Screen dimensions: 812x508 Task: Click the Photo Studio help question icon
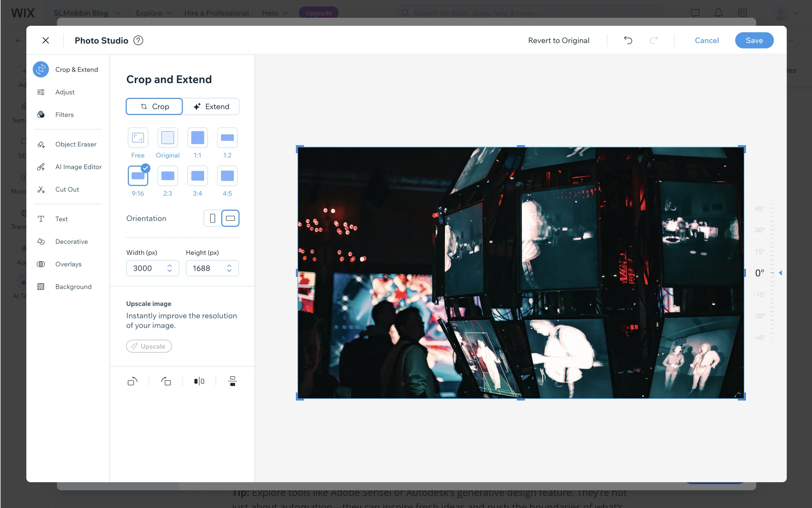138,40
